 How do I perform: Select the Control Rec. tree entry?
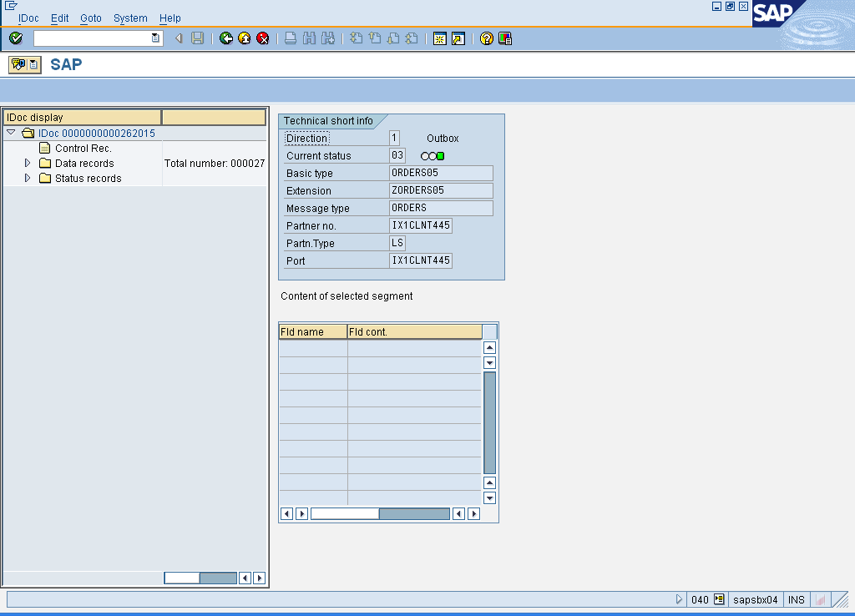coord(83,149)
